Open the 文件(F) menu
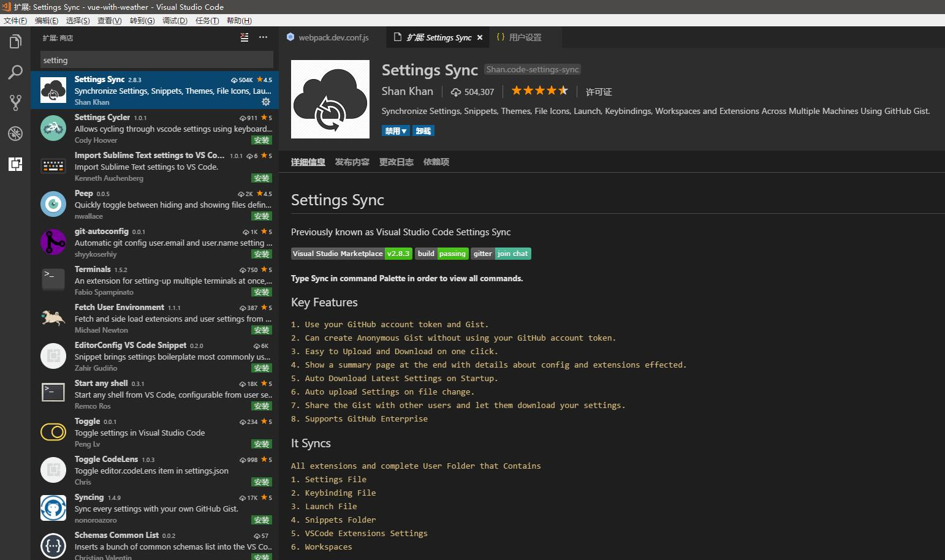Image resolution: width=945 pixels, height=560 pixels. (x=15, y=20)
